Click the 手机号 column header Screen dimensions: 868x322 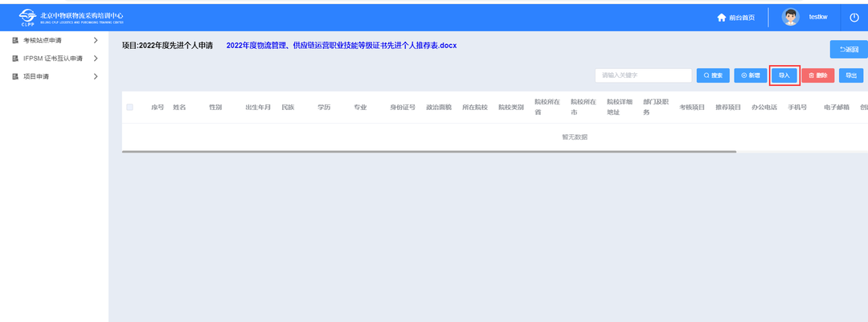798,108
